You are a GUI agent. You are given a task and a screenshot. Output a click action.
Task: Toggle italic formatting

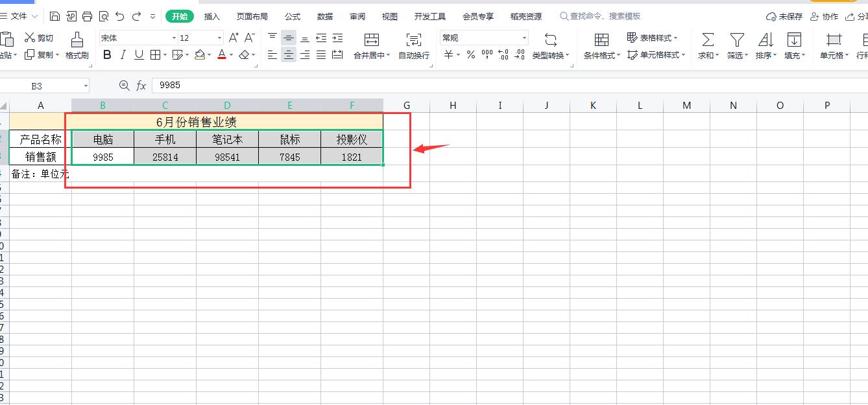[x=123, y=55]
